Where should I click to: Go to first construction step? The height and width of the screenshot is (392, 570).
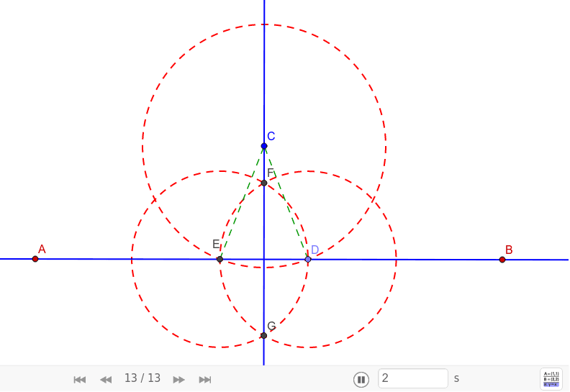point(80,380)
